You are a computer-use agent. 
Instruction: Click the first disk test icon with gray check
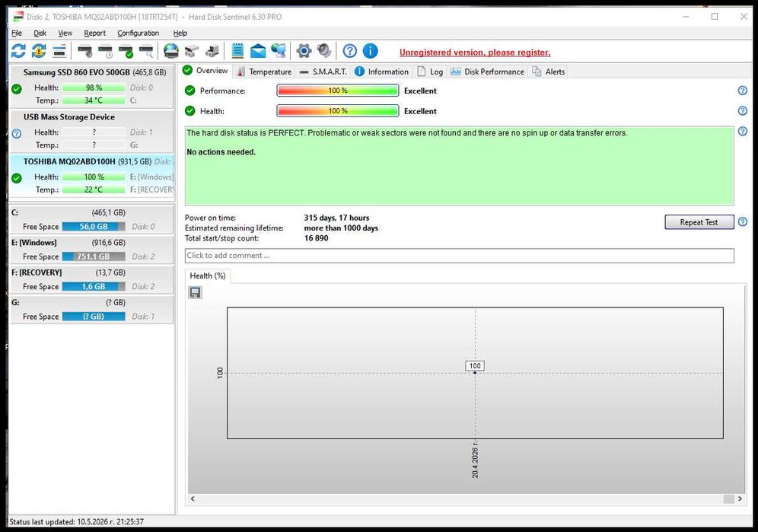(x=85, y=51)
